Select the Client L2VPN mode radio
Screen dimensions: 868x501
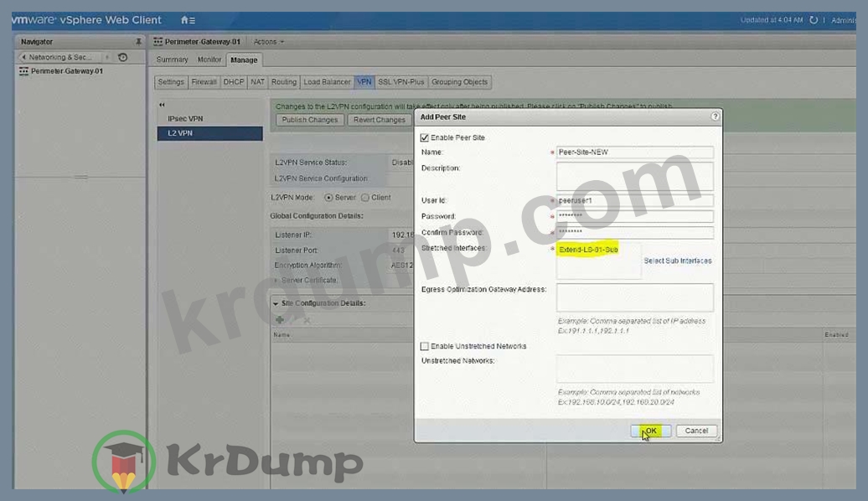(x=365, y=198)
